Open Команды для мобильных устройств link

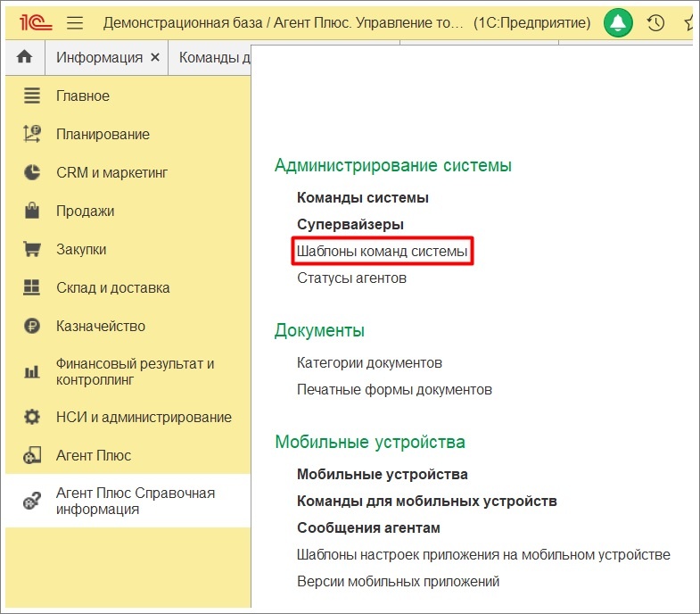pyautogui.click(x=427, y=501)
